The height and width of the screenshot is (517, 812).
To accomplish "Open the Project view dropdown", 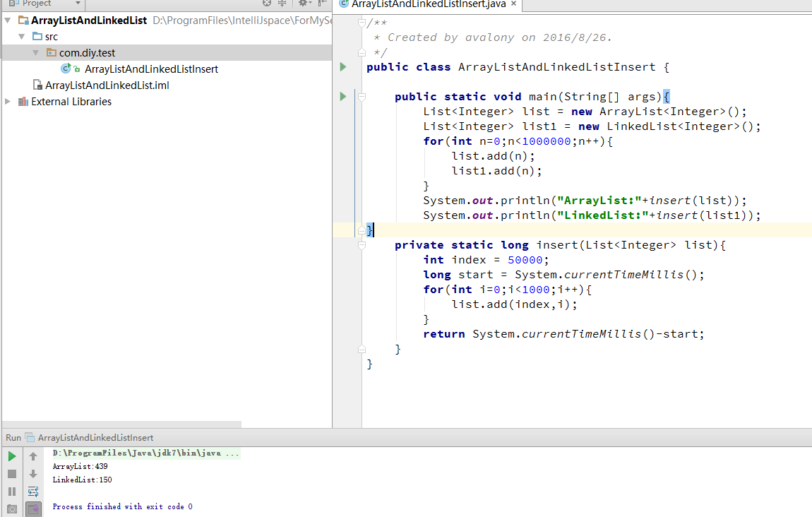I will click(x=78, y=4).
